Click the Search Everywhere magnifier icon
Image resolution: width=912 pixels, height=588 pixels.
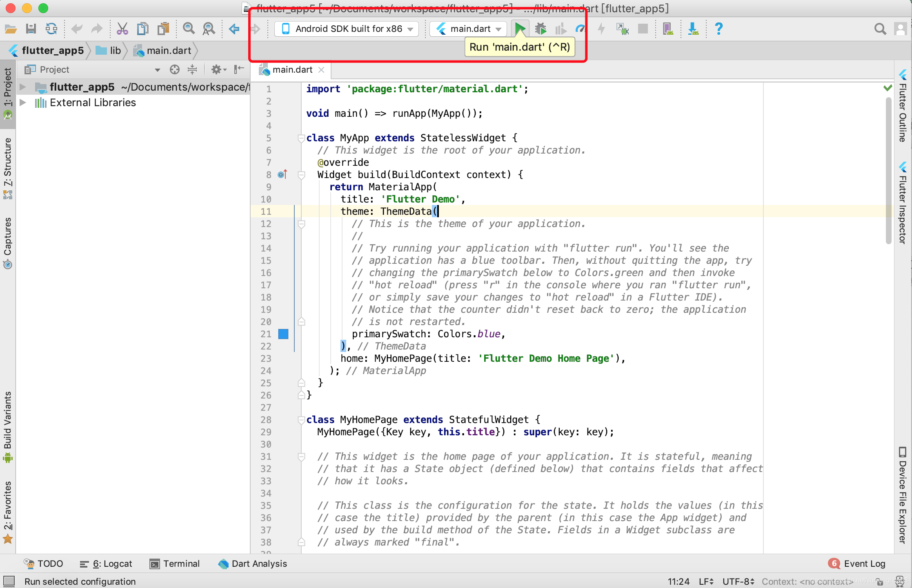point(880,29)
